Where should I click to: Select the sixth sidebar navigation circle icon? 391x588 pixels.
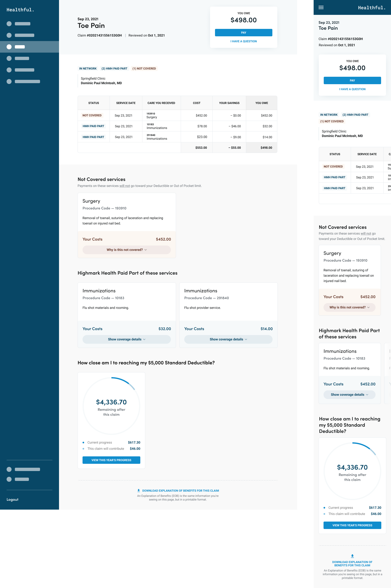point(9,81)
